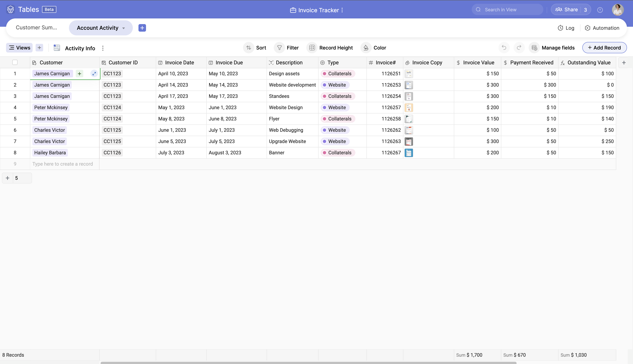Tick the select all records checkbox
633x364 pixels.
click(15, 62)
